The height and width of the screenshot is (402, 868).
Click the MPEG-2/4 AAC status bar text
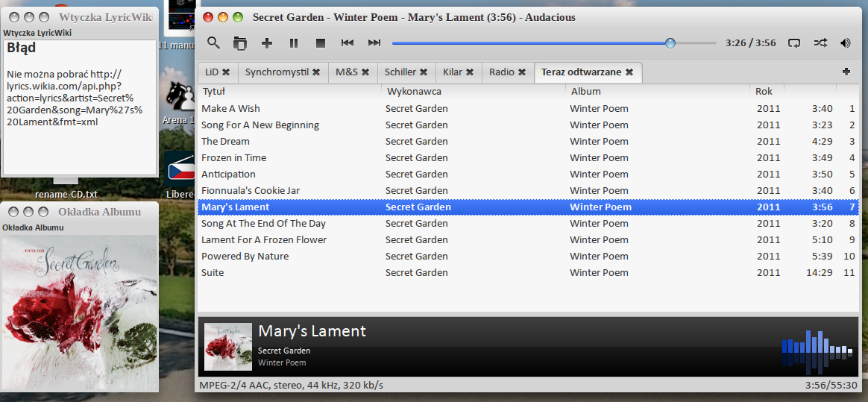point(291,386)
